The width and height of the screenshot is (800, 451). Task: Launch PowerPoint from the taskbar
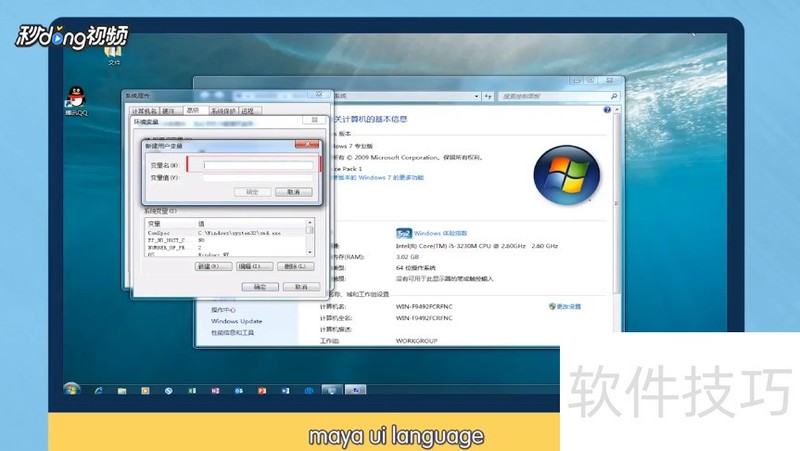262,391
